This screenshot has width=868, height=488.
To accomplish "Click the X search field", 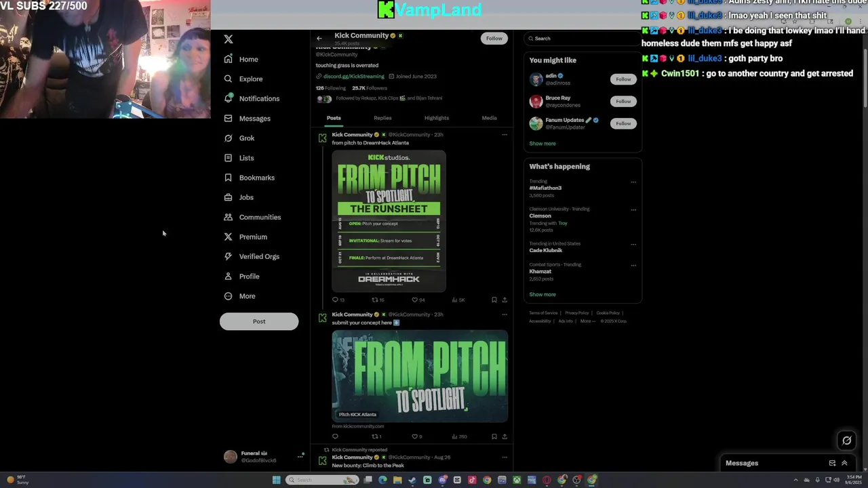I will [x=583, y=39].
